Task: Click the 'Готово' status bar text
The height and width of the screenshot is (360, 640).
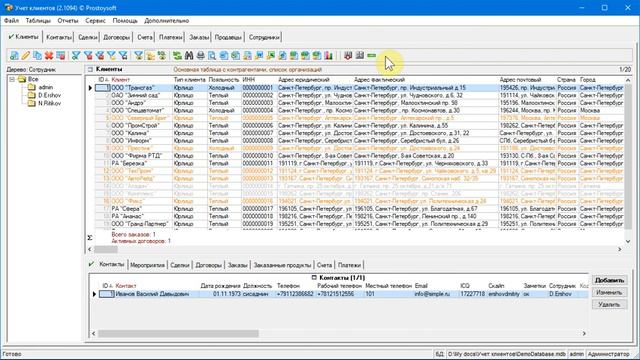Action: click(12, 354)
